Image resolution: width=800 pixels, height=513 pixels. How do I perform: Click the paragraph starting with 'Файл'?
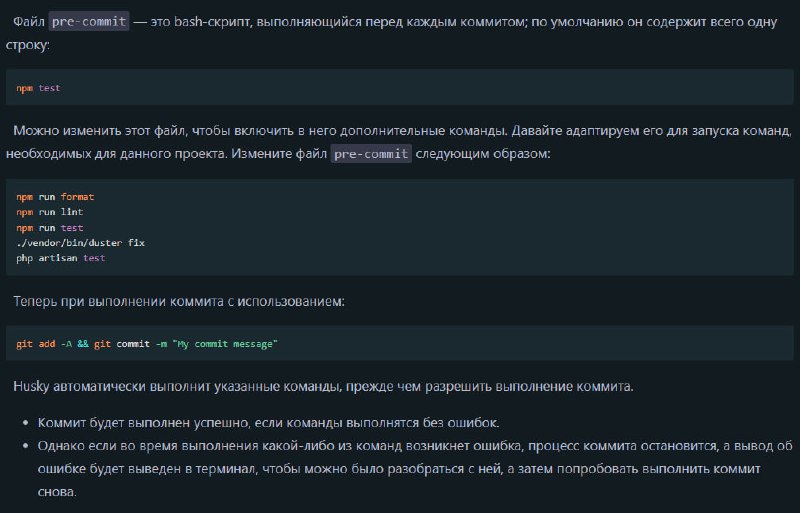click(391, 33)
